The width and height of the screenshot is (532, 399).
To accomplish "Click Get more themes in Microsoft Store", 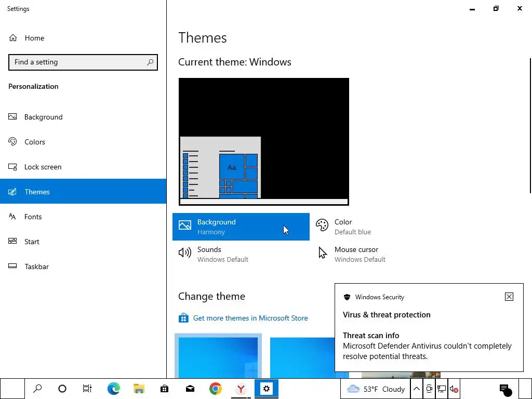I will point(250,318).
